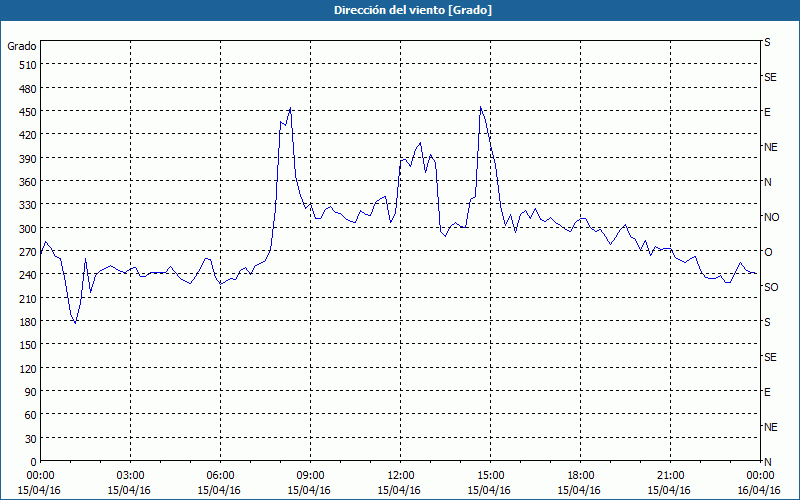Click the 0 value on the left degree axis
Image resolution: width=800 pixels, height=500 pixels.
click(34, 462)
